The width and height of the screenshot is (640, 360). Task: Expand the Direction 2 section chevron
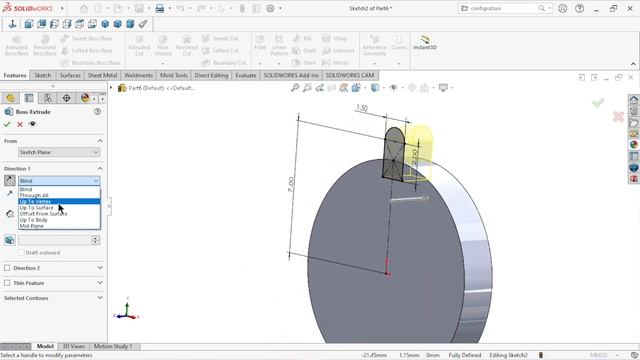click(x=100, y=268)
